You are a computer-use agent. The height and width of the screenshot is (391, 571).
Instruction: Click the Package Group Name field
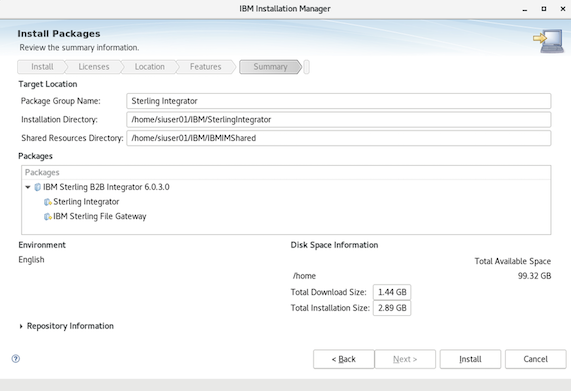click(x=339, y=101)
